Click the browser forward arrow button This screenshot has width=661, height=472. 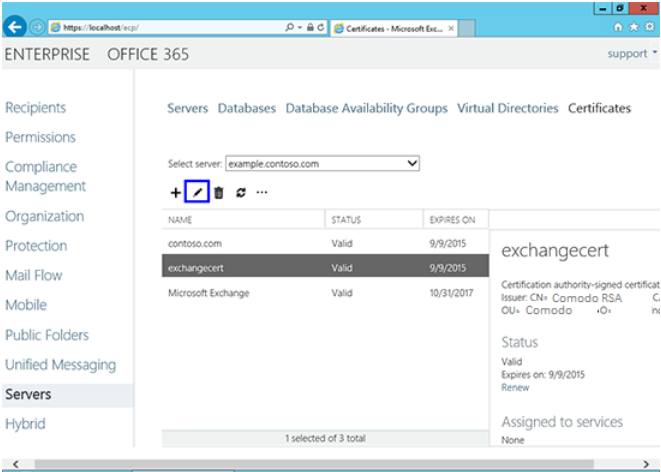[37, 28]
